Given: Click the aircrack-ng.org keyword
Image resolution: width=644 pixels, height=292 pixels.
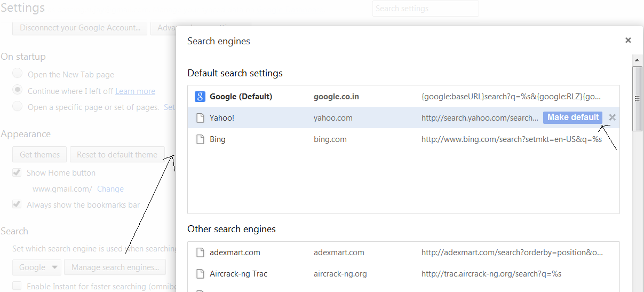Looking at the screenshot, I should coord(340,274).
